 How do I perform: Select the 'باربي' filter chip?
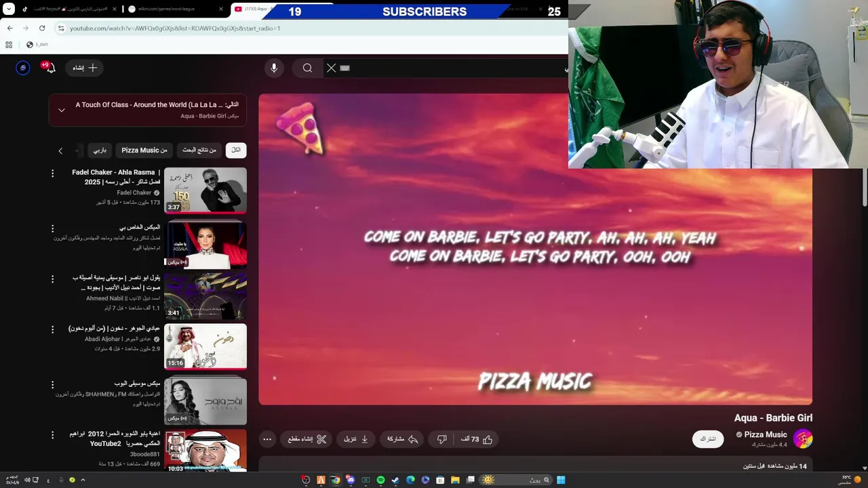[x=100, y=150]
